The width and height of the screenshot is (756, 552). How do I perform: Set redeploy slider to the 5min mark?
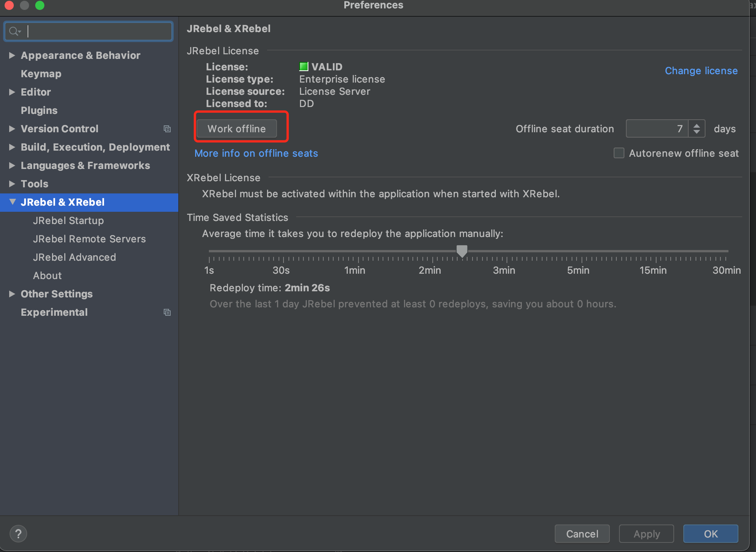tap(582, 251)
